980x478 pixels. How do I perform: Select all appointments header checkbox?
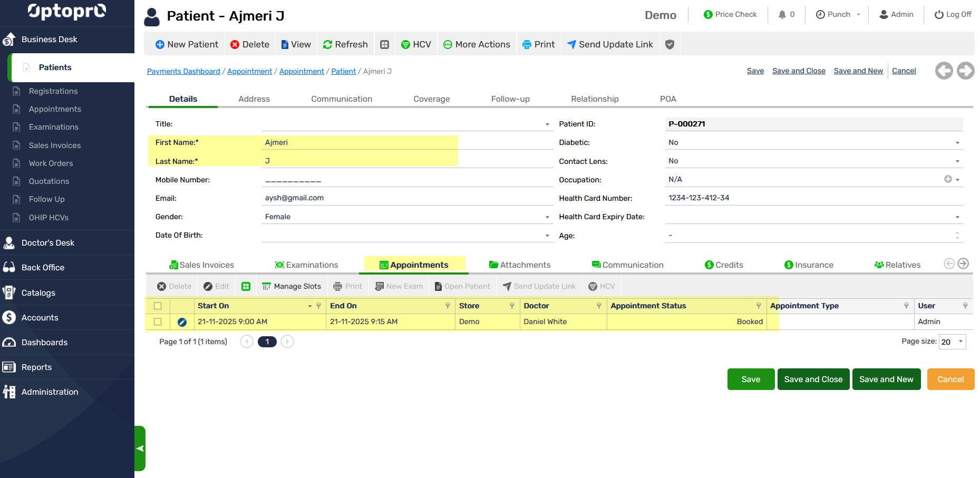pos(158,306)
